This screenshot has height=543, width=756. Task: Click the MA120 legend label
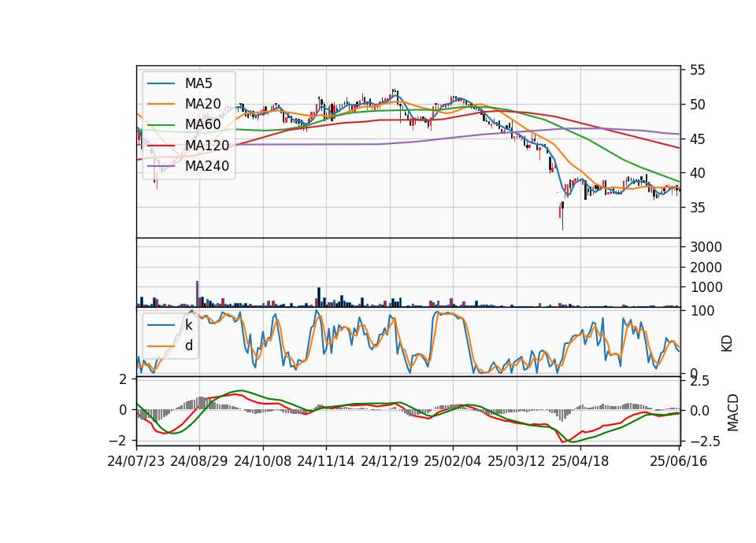207,145
